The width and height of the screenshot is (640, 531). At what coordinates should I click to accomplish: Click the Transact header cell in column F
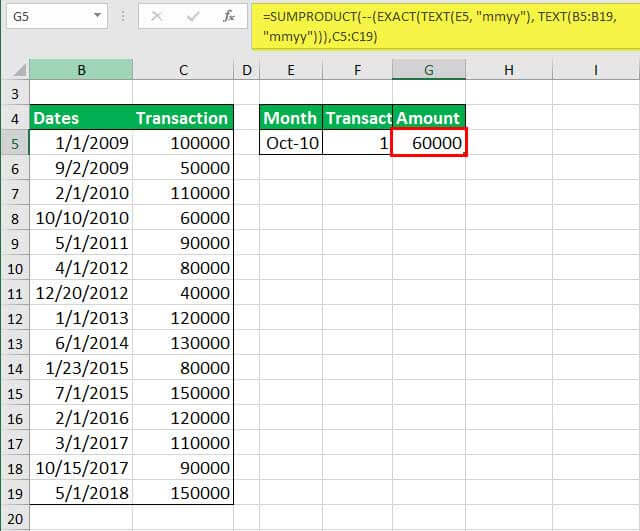tap(358, 118)
